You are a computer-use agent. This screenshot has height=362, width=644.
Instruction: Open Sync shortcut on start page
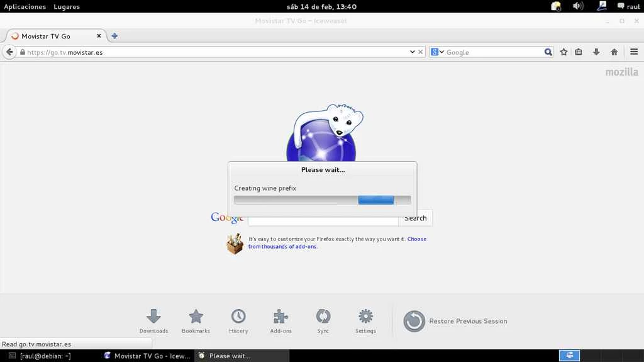pos(323,321)
